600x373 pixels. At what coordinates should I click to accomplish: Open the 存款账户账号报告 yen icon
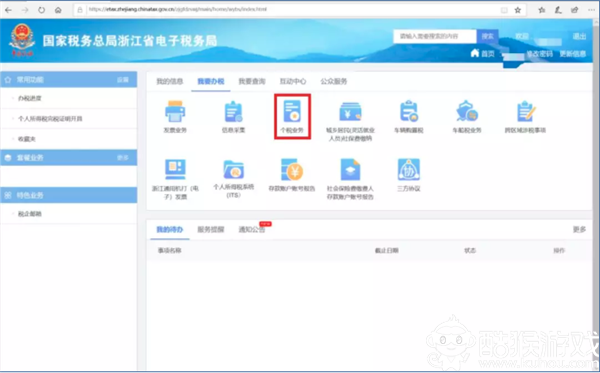pyautogui.click(x=292, y=169)
